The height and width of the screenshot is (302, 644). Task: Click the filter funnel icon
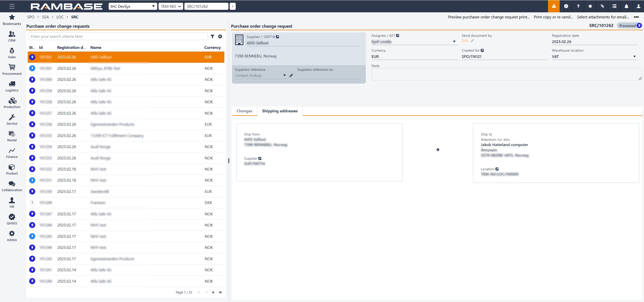[212, 37]
